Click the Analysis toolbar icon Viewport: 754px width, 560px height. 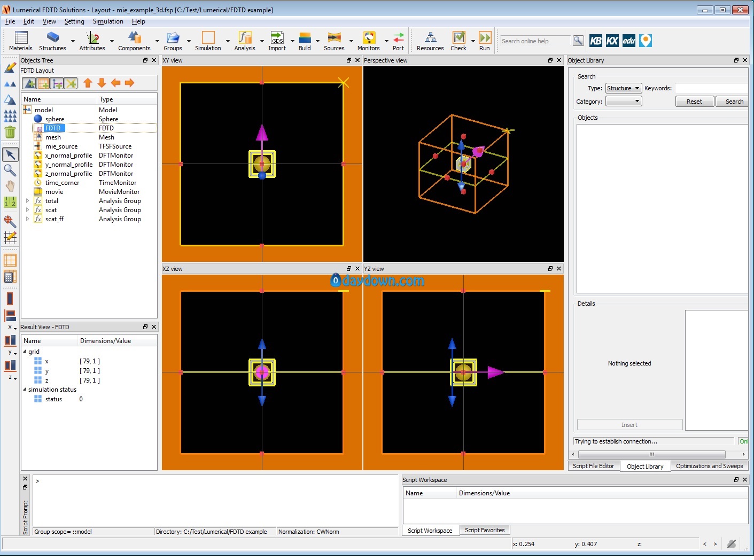point(244,38)
